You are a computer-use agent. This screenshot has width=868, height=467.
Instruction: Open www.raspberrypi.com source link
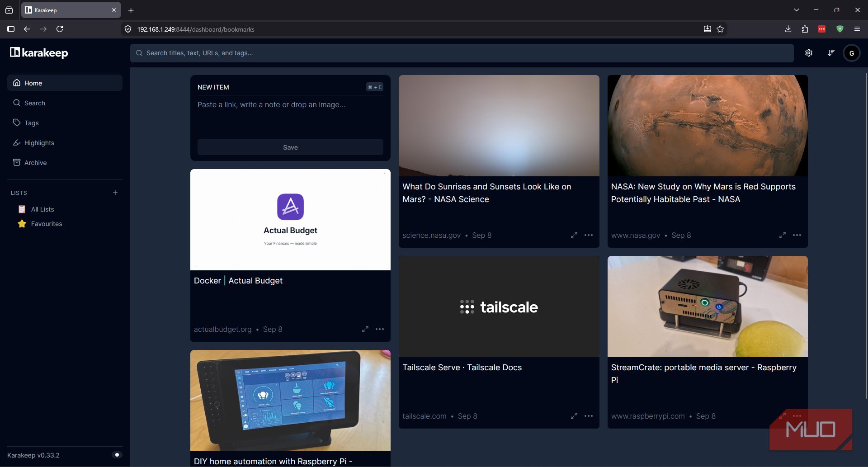coord(648,416)
